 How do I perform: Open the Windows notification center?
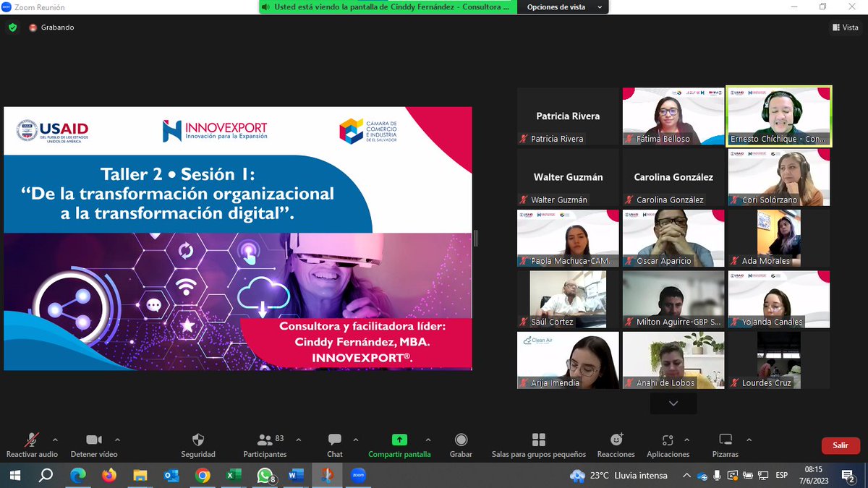point(849,476)
